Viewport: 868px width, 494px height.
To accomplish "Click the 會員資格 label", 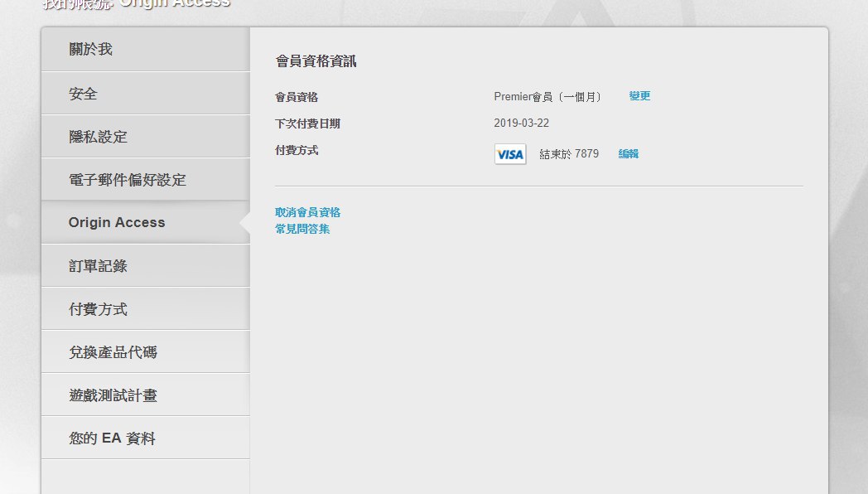I will click(x=297, y=97).
